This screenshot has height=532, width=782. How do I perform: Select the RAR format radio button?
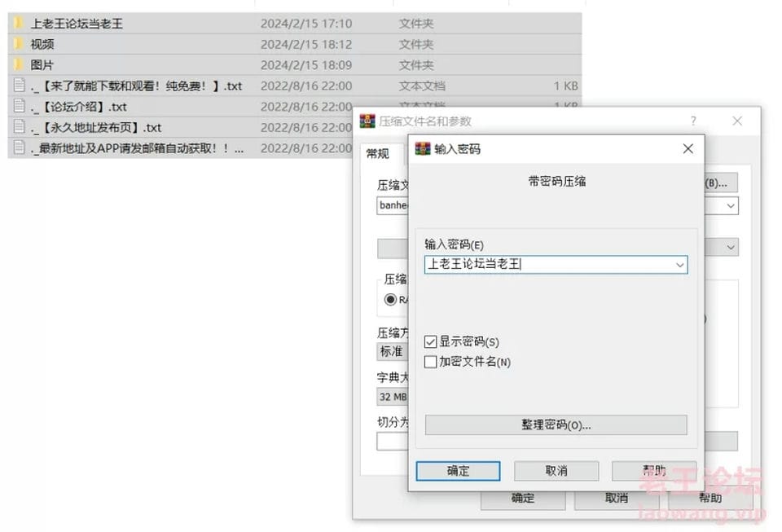(x=390, y=299)
